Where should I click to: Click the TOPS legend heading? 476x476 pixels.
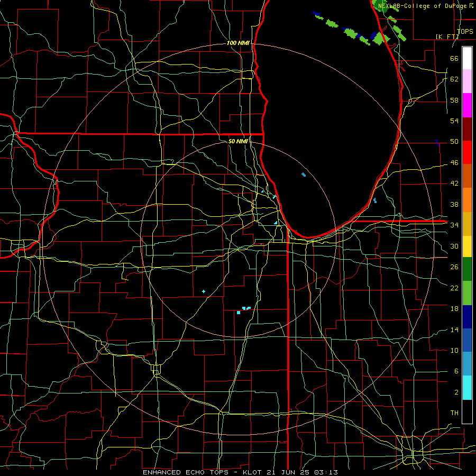point(465,31)
